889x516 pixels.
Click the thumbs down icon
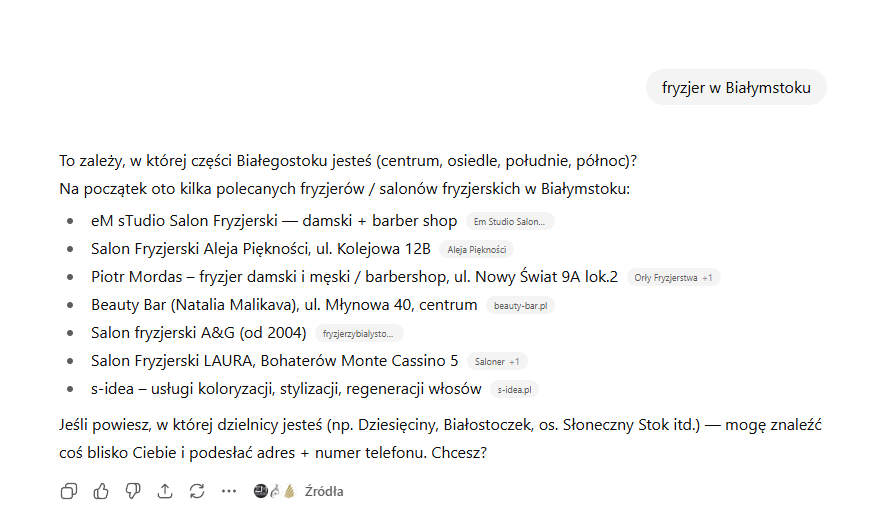click(x=133, y=491)
